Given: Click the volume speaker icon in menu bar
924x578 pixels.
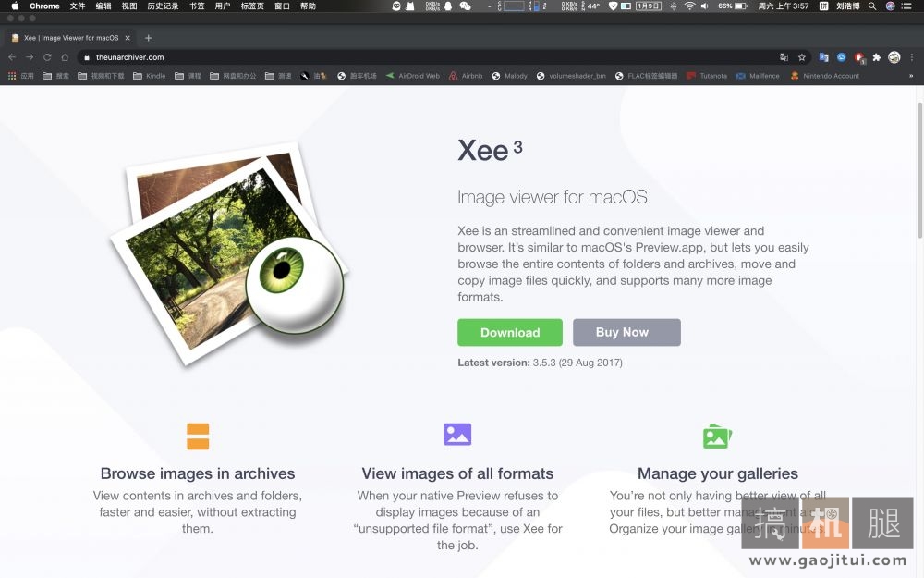Looking at the screenshot, I should (x=705, y=6).
